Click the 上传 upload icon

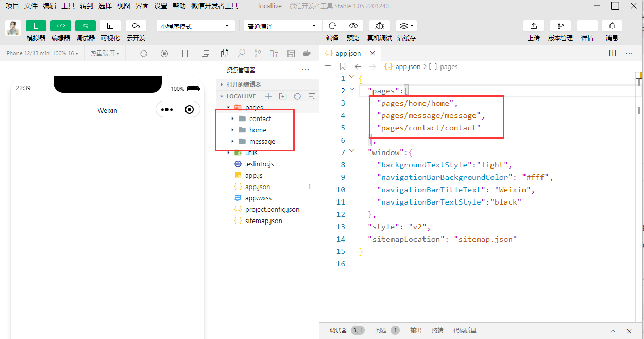point(534,26)
